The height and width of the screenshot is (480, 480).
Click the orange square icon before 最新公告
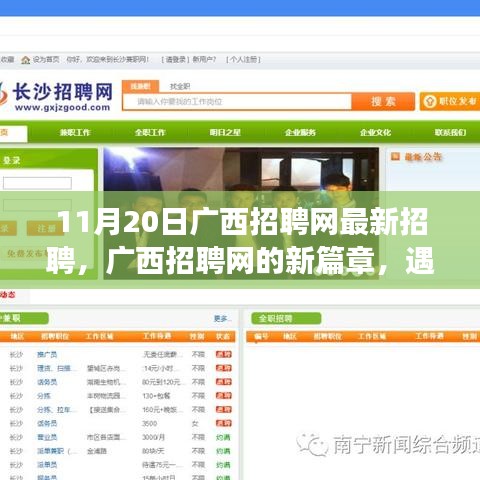(395, 156)
